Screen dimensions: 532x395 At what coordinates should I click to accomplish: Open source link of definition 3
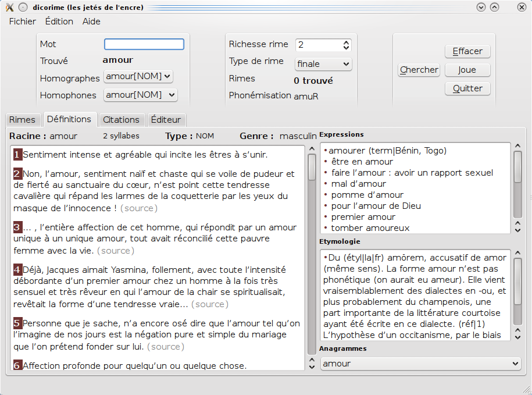click(x=116, y=250)
